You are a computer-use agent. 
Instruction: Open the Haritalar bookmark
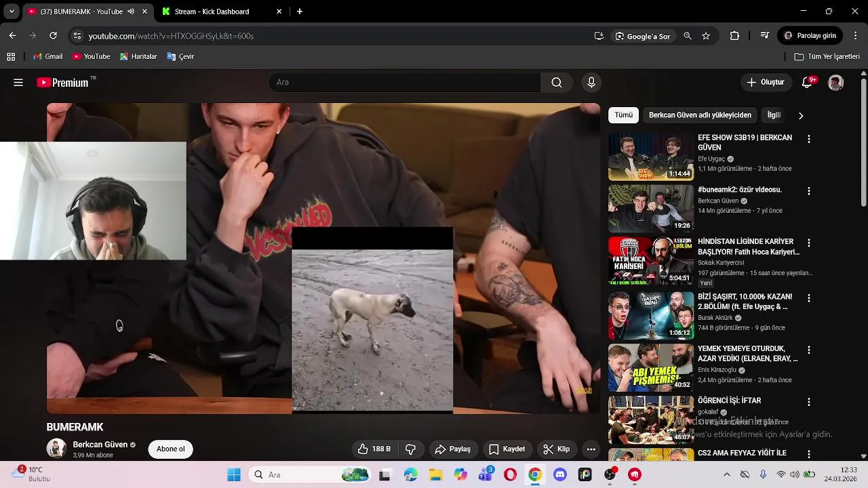coord(138,57)
